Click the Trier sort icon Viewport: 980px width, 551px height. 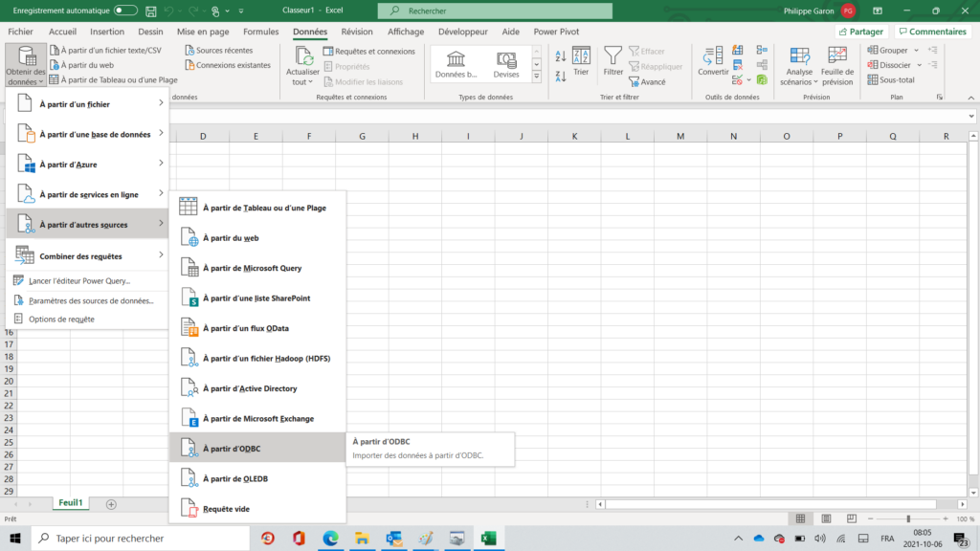click(x=581, y=56)
